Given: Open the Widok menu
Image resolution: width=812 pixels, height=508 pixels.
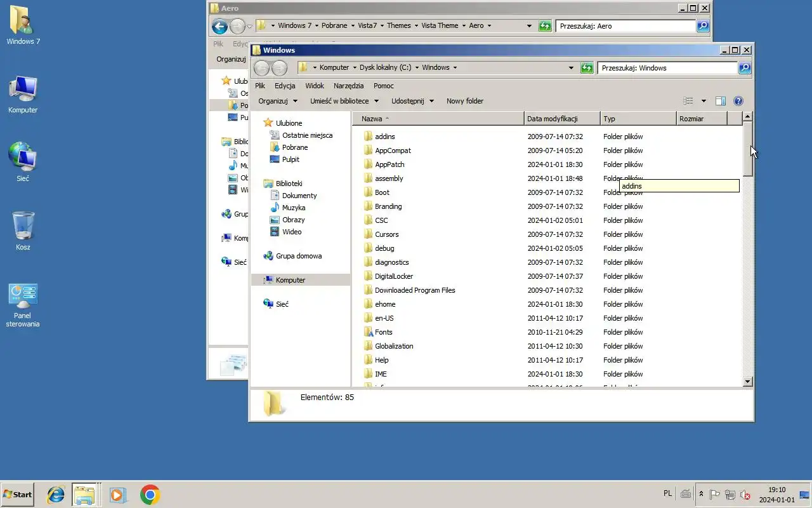Looking at the screenshot, I should (x=315, y=86).
